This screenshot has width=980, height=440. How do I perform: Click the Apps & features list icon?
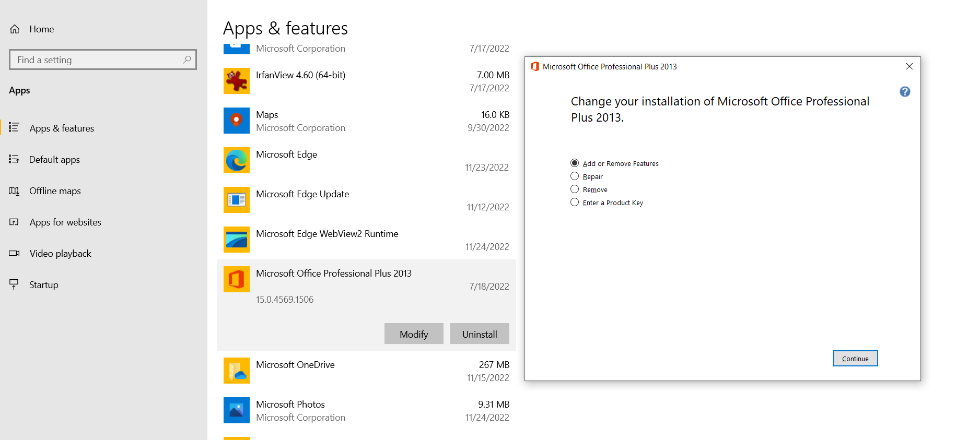click(14, 127)
